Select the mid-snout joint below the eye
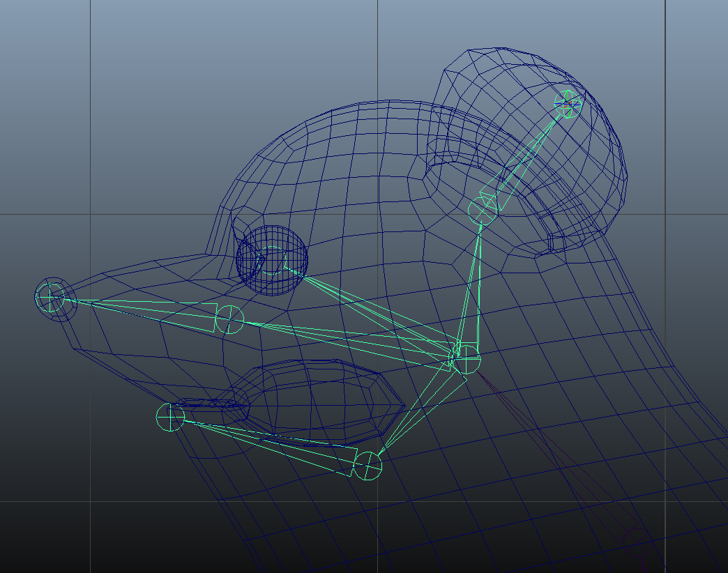 pos(229,319)
